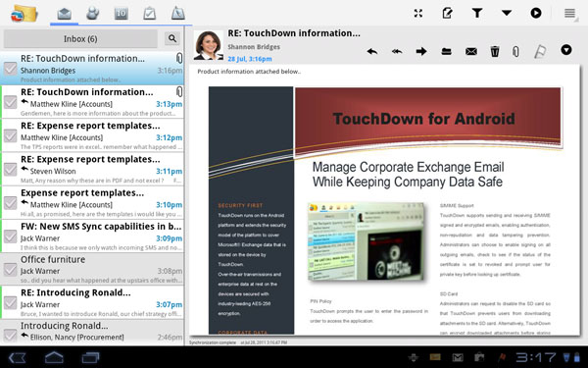
Task: Open Steven Wilson expense report email
Action: click(x=93, y=169)
